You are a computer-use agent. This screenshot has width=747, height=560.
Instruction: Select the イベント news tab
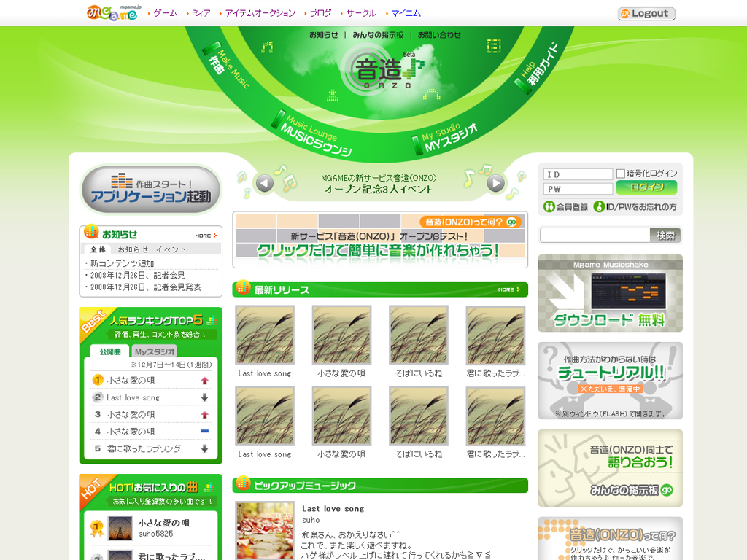pyautogui.click(x=171, y=249)
